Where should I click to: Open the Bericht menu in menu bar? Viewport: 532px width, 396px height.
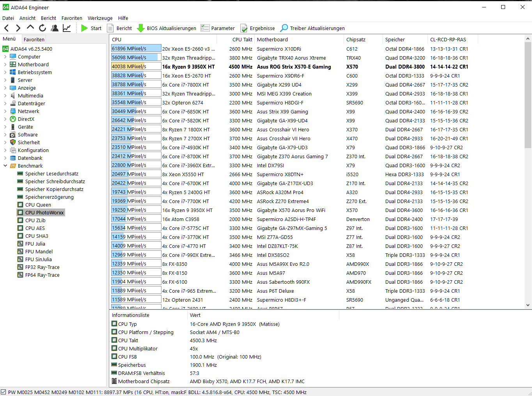pos(48,18)
